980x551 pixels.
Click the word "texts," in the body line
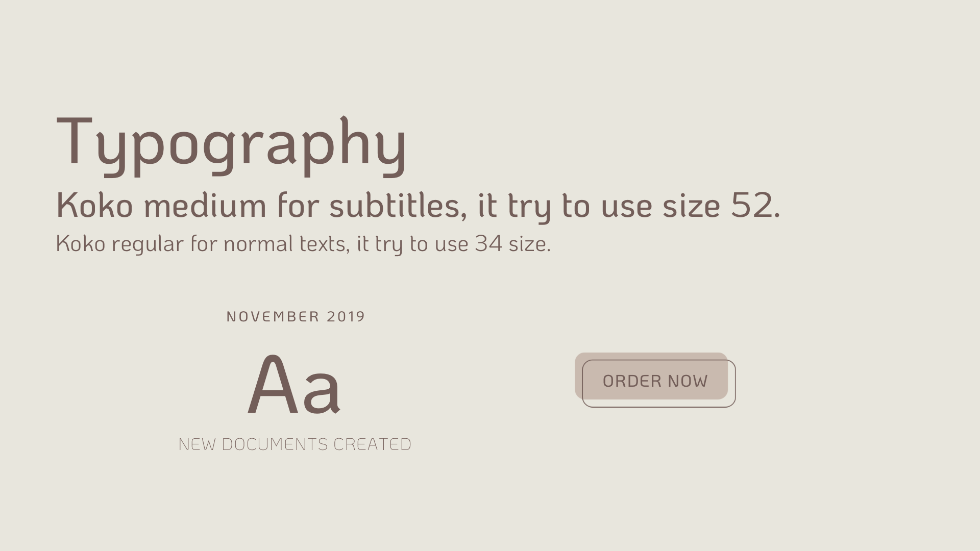[x=324, y=244]
